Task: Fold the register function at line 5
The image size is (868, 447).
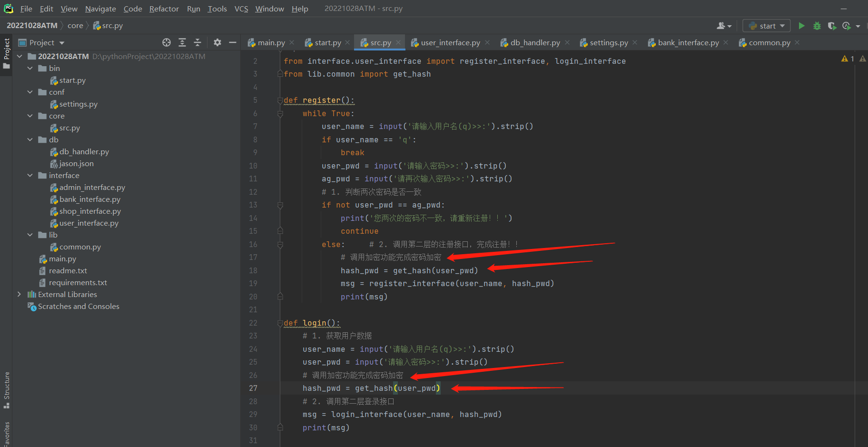Action: point(280,100)
